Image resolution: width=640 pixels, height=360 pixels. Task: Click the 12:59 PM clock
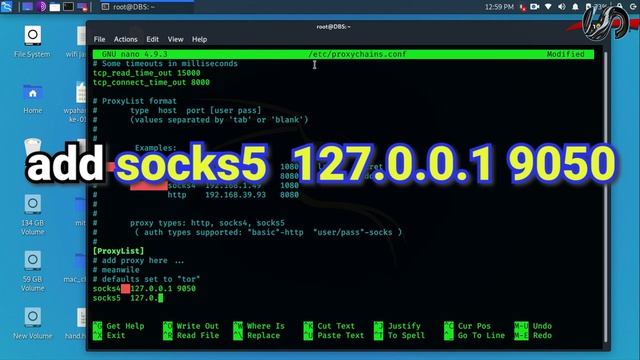click(x=499, y=7)
